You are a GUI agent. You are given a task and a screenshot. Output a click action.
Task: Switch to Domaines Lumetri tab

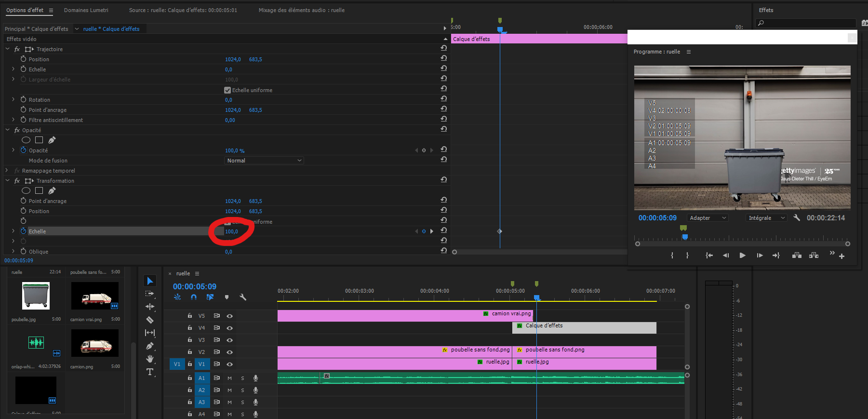86,10
